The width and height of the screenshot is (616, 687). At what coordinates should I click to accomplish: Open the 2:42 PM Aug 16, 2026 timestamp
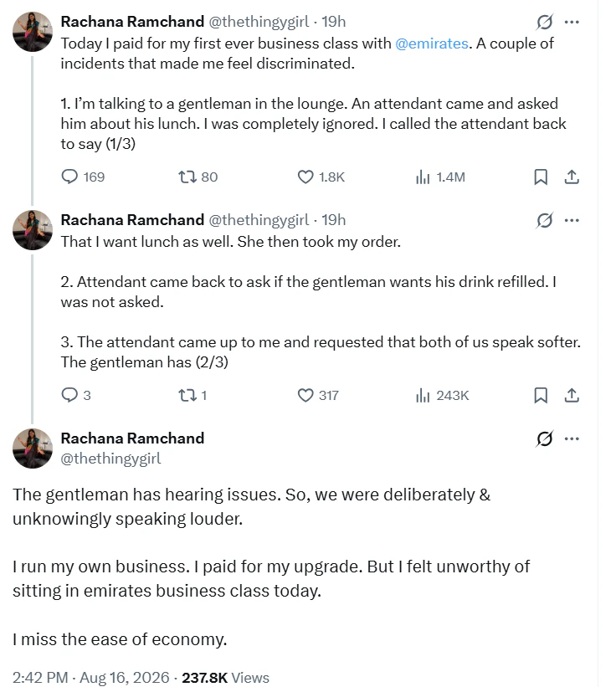tap(90, 677)
